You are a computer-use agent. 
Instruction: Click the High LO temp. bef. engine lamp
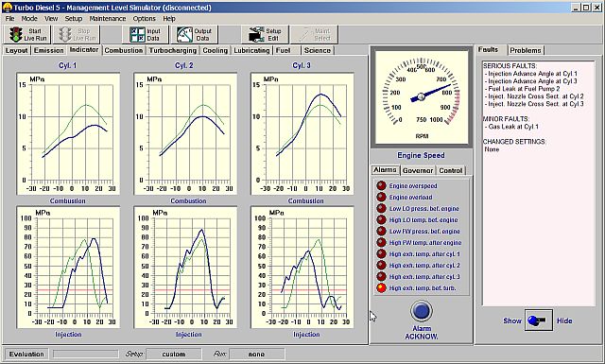click(381, 219)
